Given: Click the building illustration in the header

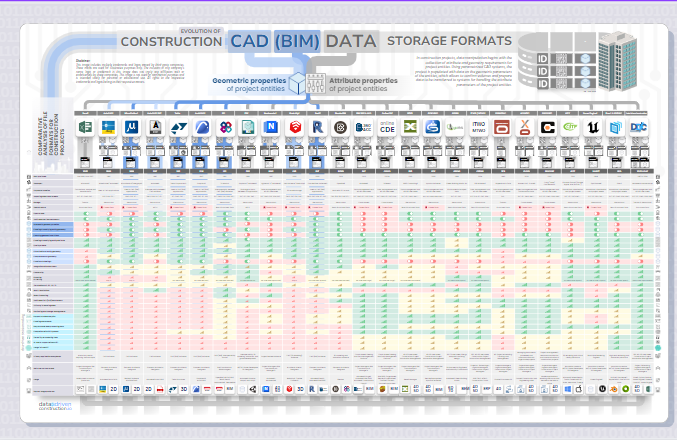Looking at the screenshot, I should [617, 61].
